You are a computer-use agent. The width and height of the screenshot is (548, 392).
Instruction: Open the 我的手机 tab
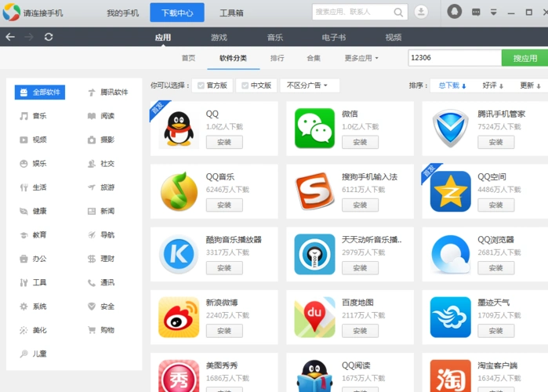(122, 13)
